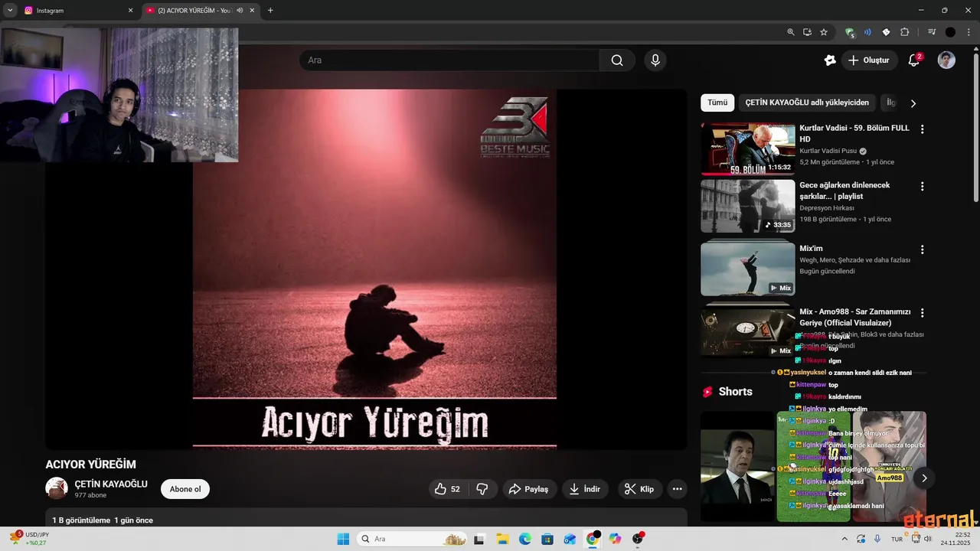Show more filter chips with the right arrow
980x551 pixels.
point(913,103)
